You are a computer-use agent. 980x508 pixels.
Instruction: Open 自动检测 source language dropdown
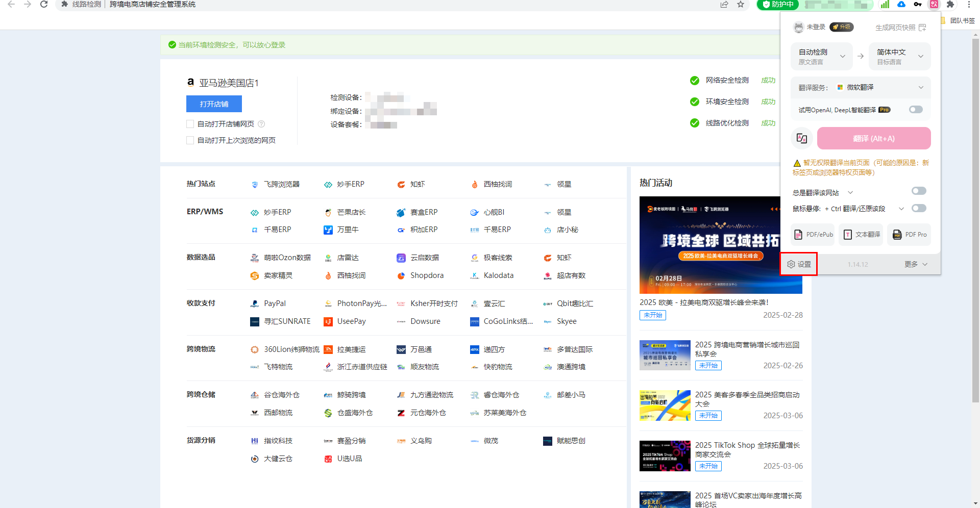[822, 56]
